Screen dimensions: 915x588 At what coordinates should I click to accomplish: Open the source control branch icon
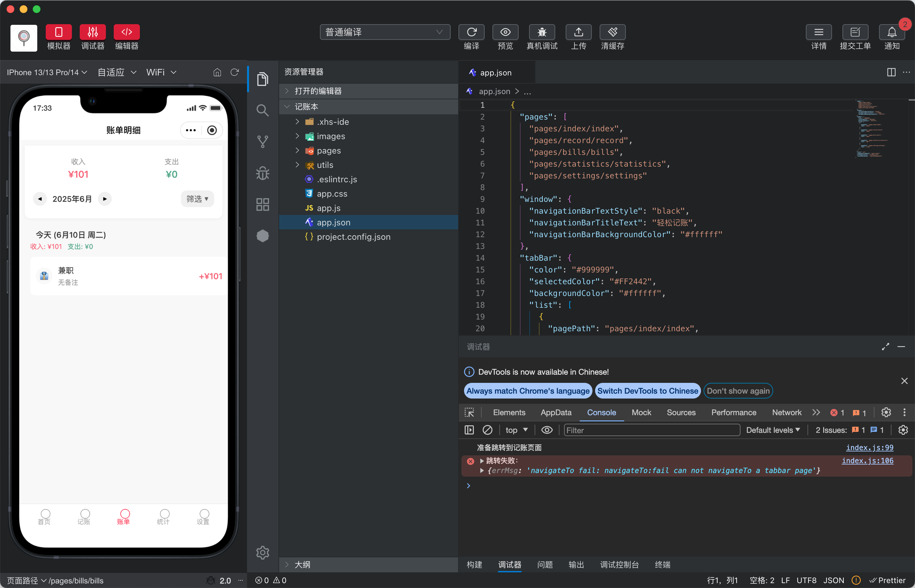[x=262, y=142]
